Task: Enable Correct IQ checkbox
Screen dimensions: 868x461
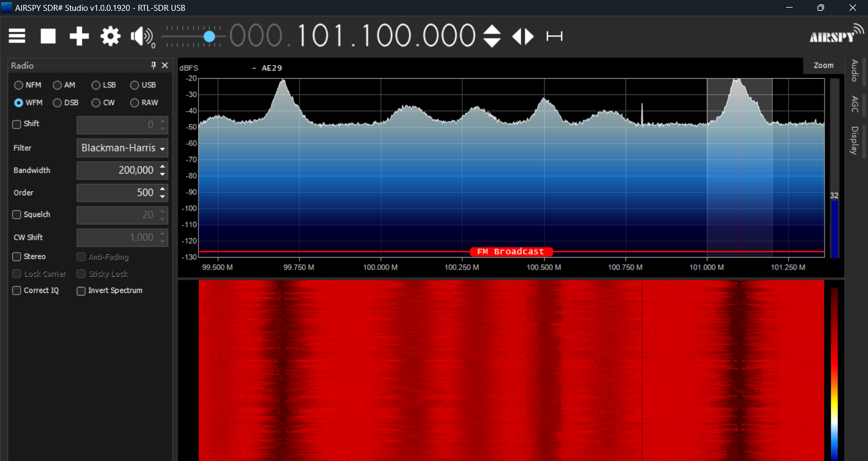Action: tap(17, 291)
